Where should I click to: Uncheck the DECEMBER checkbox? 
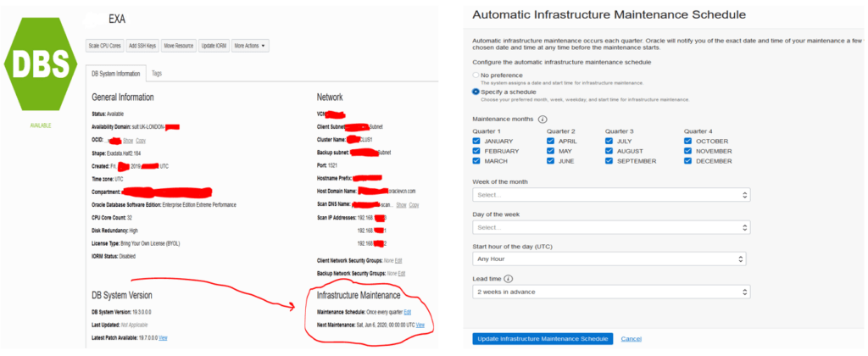pyautogui.click(x=687, y=161)
